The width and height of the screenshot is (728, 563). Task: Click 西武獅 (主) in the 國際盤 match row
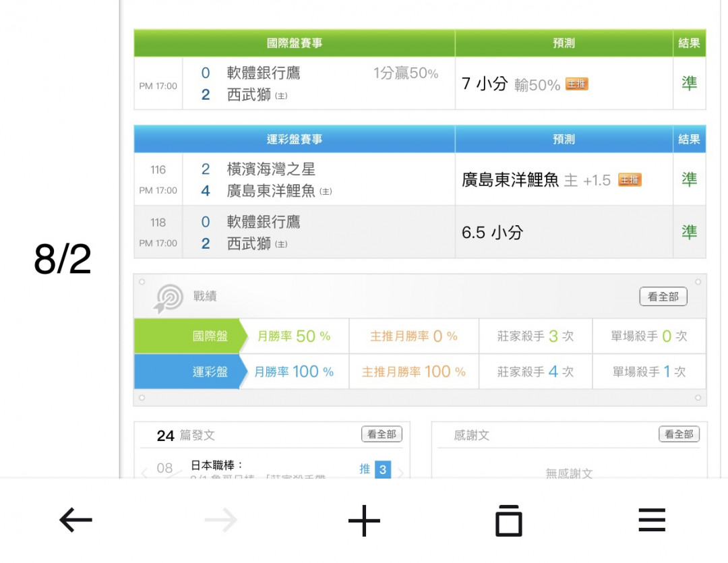[x=257, y=95]
